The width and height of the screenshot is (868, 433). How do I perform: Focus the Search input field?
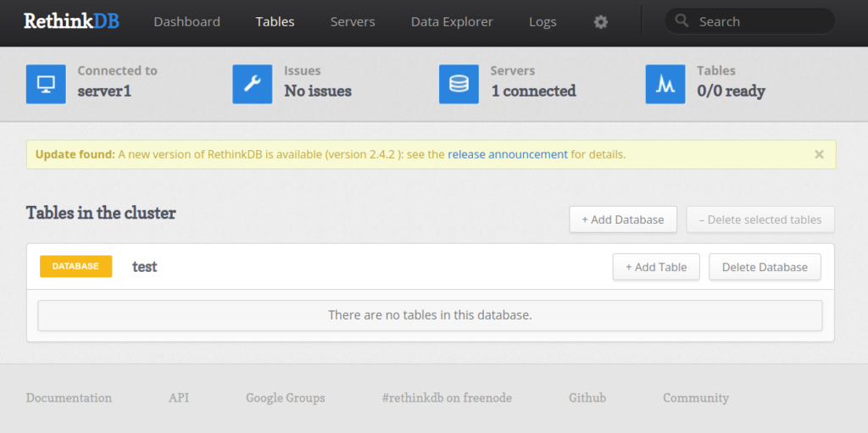(x=749, y=21)
